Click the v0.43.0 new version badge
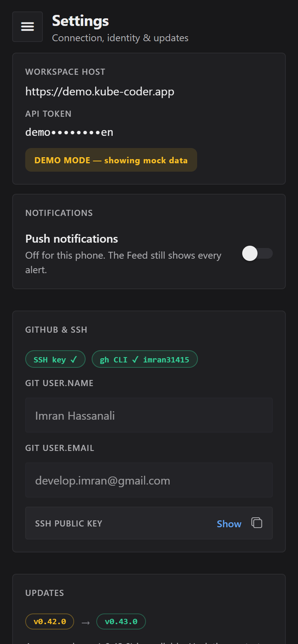The height and width of the screenshot is (644, 298). tap(121, 621)
